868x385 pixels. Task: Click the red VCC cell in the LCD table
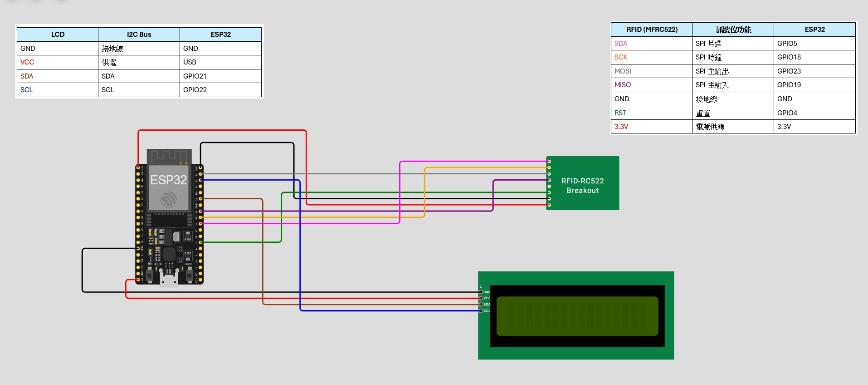click(58, 62)
